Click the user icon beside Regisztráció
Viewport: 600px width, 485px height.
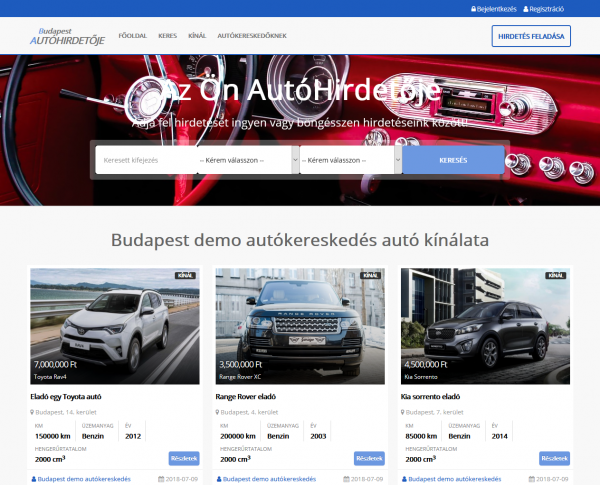tap(526, 9)
